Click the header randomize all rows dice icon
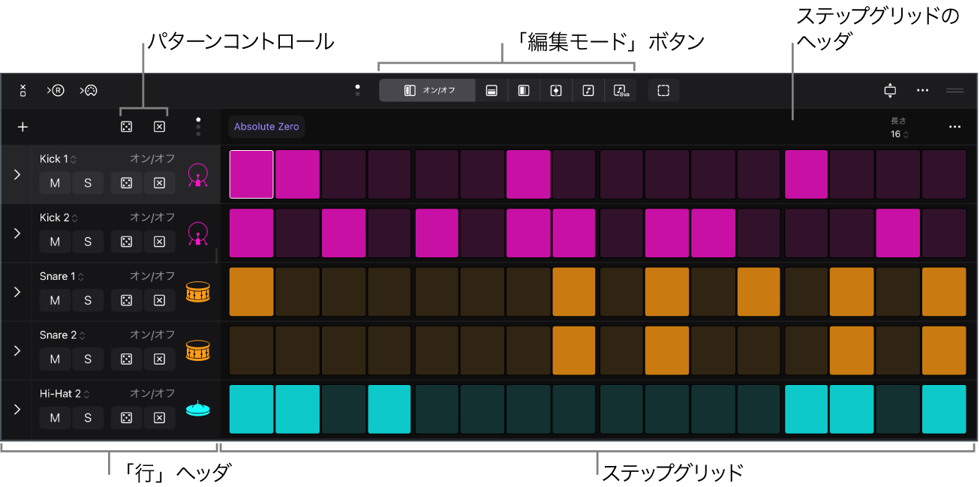The image size is (980, 487). click(x=126, y=127)
